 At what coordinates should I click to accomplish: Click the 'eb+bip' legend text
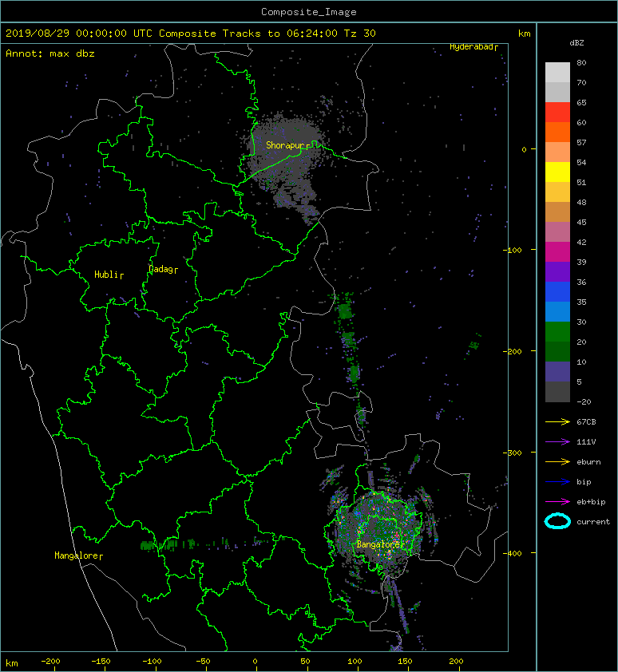[x=591, y=502]
